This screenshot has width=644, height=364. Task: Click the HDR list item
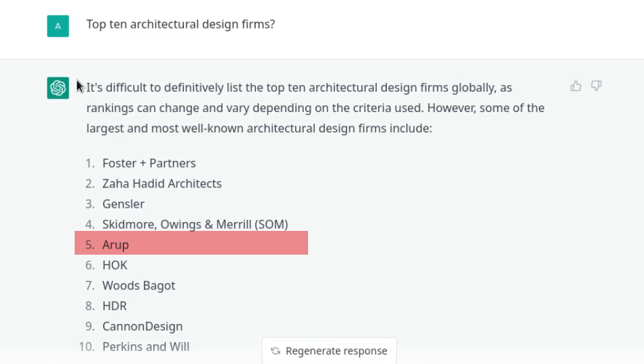(x=115, y=306)
